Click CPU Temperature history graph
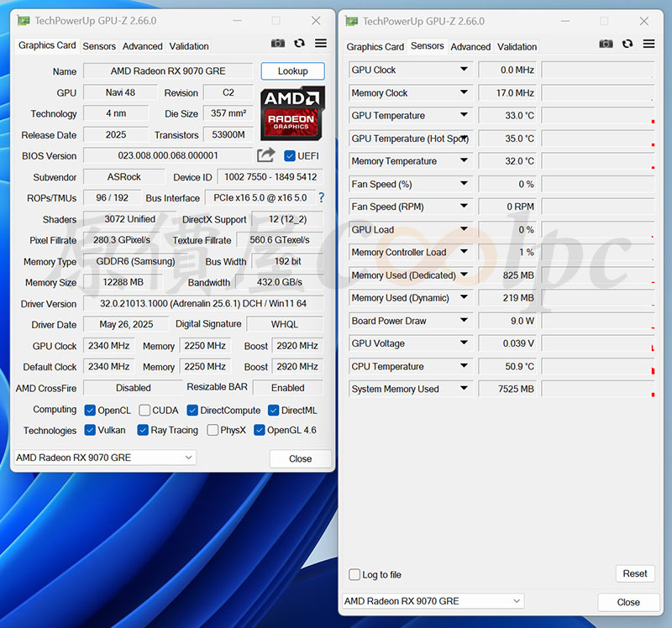The width and height of the screenshot is (672, 628). (x=598, y=366)
